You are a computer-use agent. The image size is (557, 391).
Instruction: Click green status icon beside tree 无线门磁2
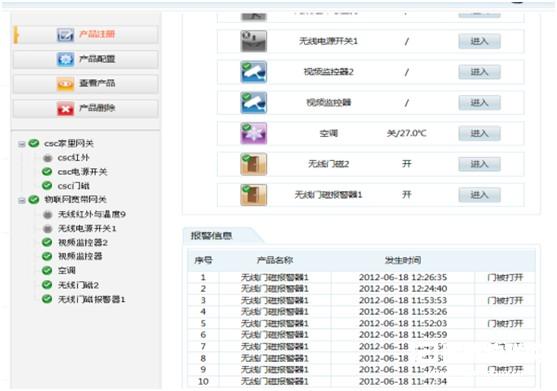pos(47,284)
